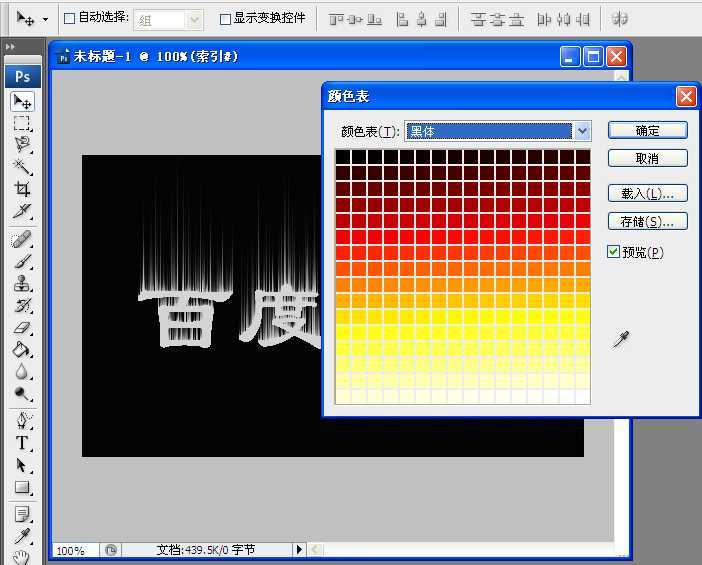Enable the 自动选择 checkbox

69,19
